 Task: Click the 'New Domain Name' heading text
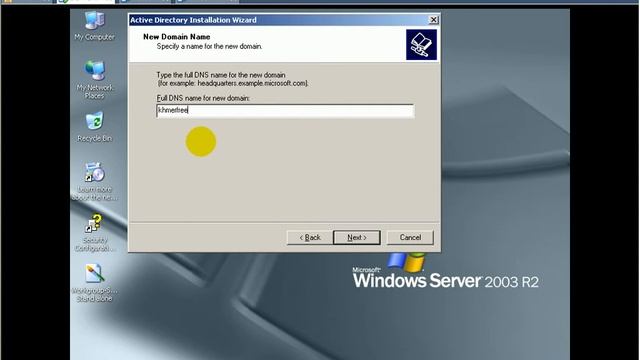177,37
